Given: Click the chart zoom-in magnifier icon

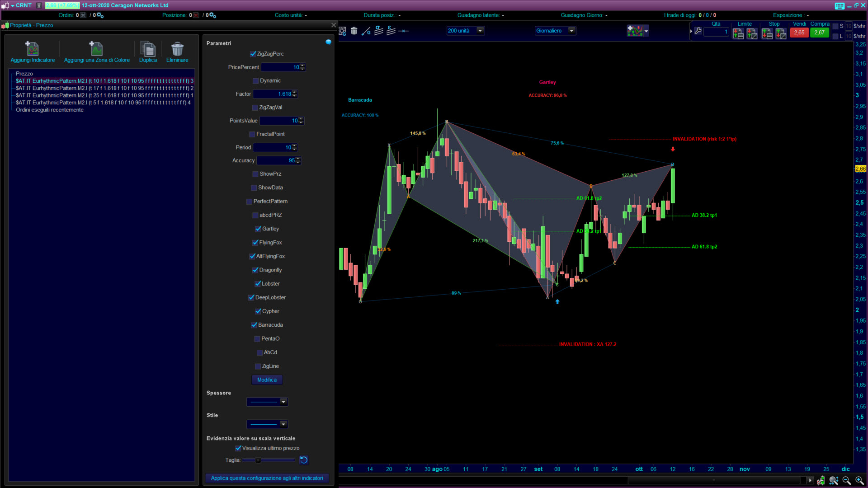Looking at the screenshot, I should coord(859,481).
